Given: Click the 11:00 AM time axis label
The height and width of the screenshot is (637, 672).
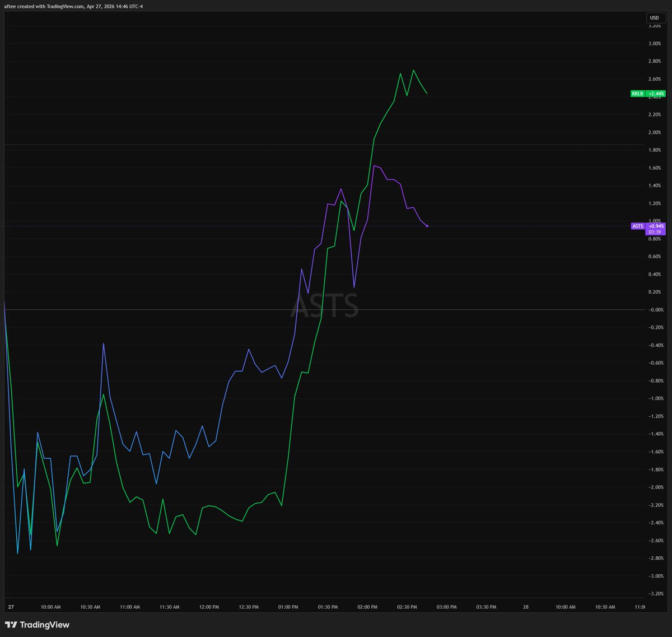Looking at the screenshot, I should coord(130,607).
